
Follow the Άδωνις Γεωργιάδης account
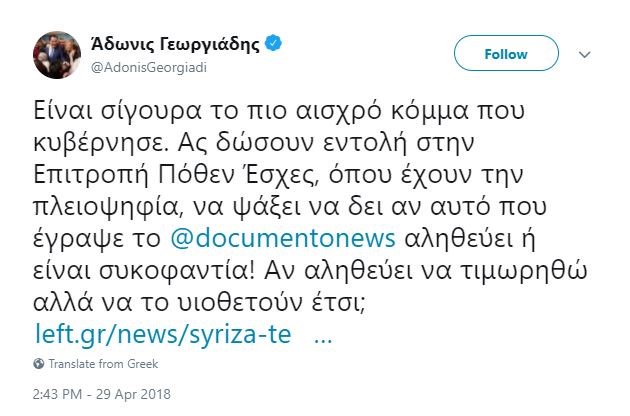pyautogui.click(x=506, y=55)
